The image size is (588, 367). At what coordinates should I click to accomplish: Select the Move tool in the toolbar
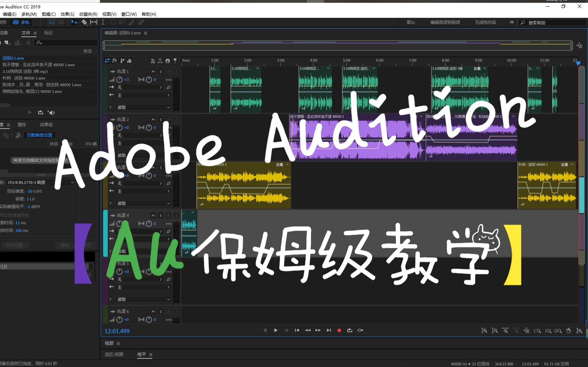coord(74,22)
